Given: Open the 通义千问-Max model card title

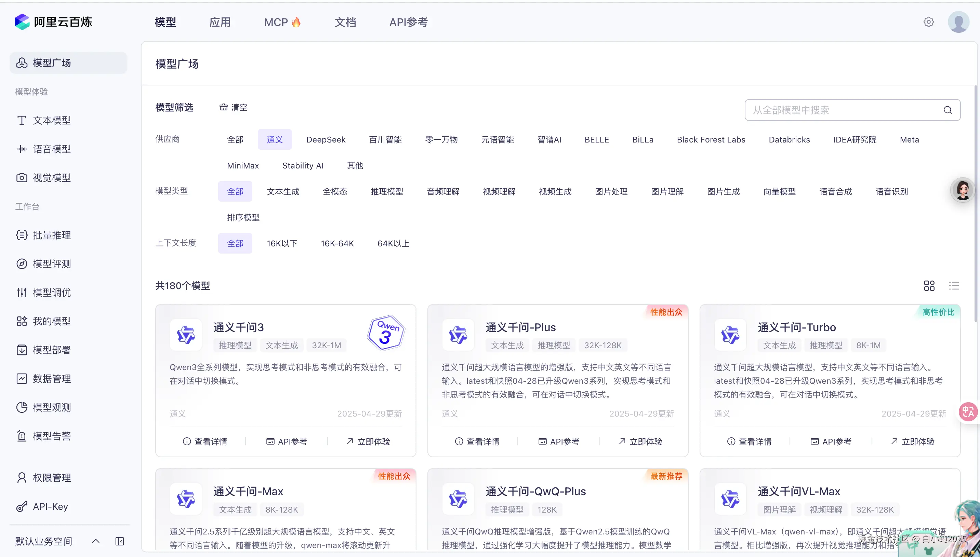Looking at the screenshot, I should click(x=248, y=491).
